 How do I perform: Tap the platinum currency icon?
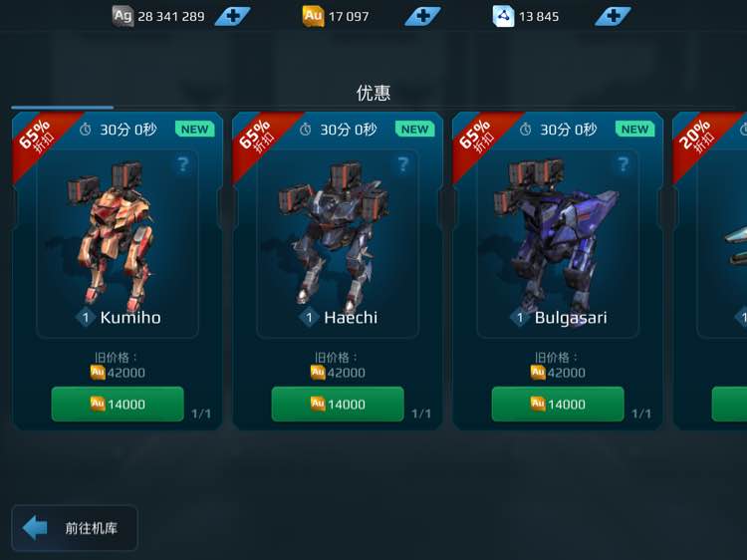point(503,16)
